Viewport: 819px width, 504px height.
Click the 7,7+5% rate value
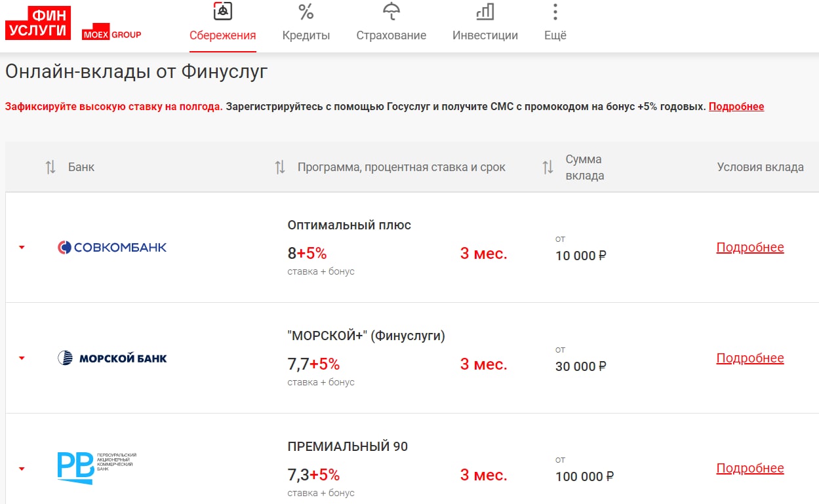click(x=313, y=364)
